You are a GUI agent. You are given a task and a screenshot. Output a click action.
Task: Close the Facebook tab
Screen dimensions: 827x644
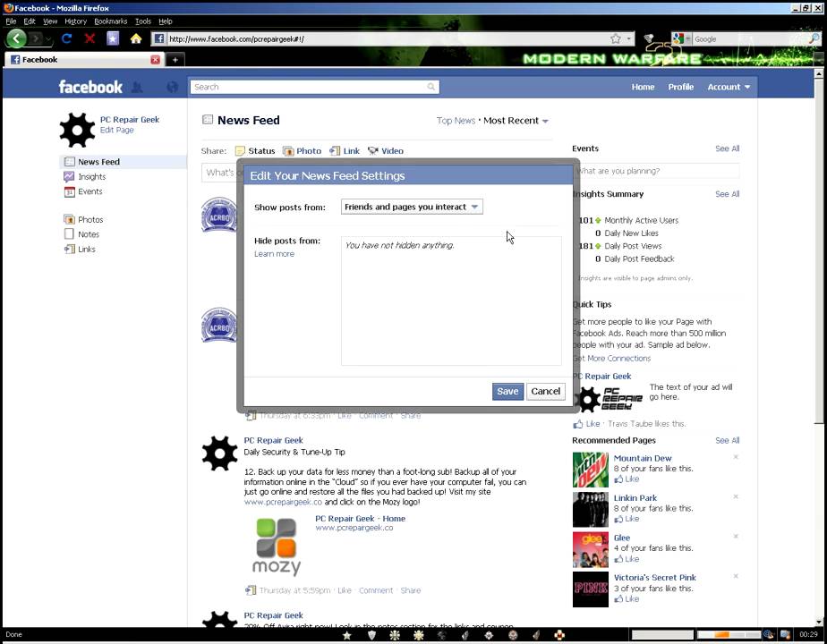tap(155, 60)
